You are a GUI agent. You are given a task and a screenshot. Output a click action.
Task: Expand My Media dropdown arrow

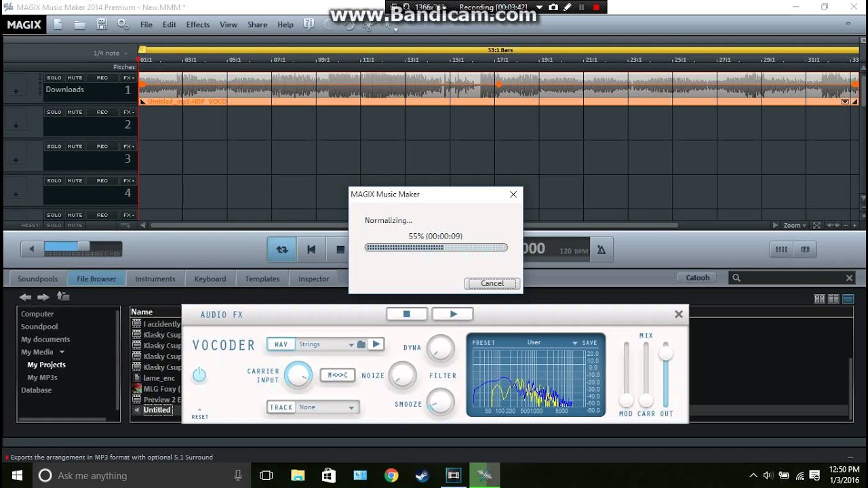[x=62, y=352]
